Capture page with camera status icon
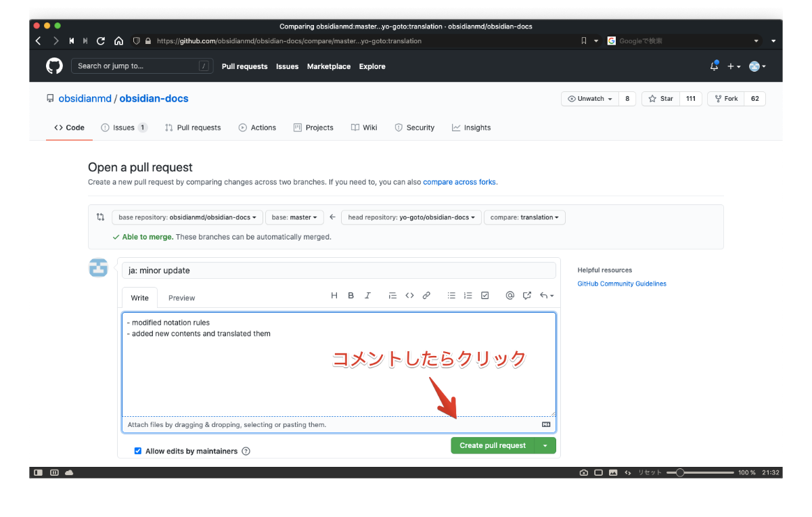The height and width of the screenshot is (517, 812). pos(583,472)
